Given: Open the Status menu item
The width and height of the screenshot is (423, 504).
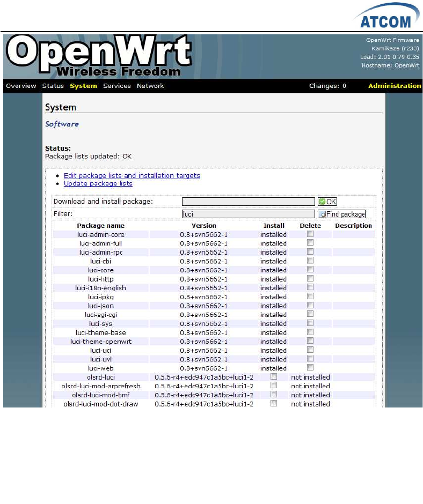Looking at the screenshot, I should [x=53, y=86].
